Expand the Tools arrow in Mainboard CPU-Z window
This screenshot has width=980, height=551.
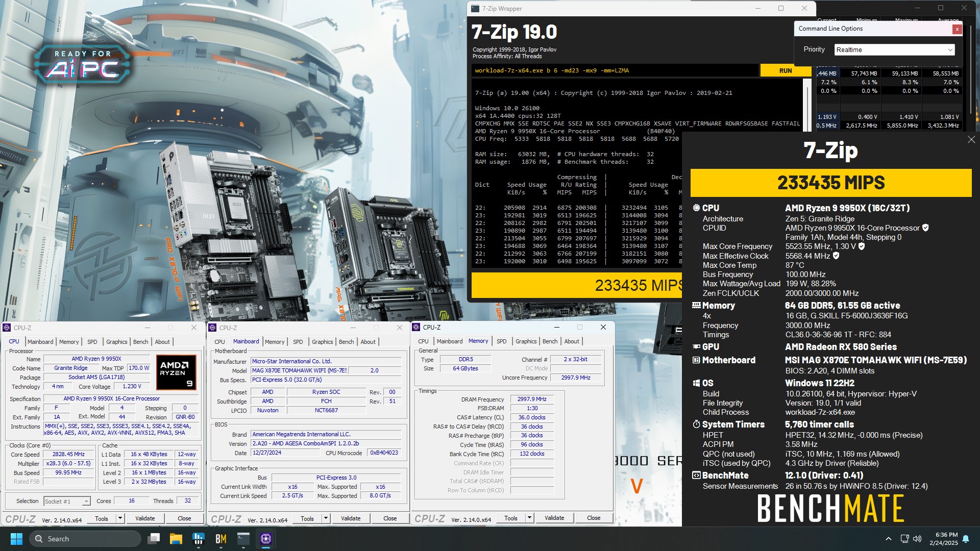326,518
